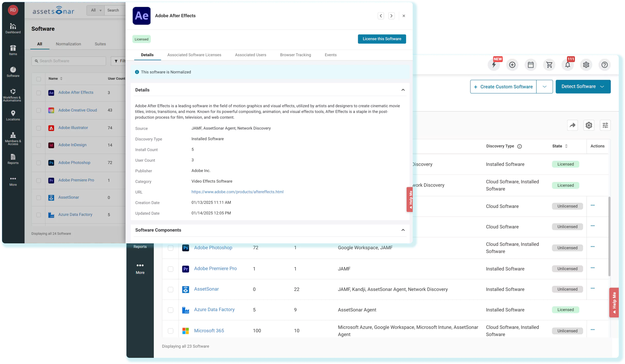The height and width of the screenshot is (364, 625).
Task: Open Reports in the top-left sidebar
Action: pos(13,159)
